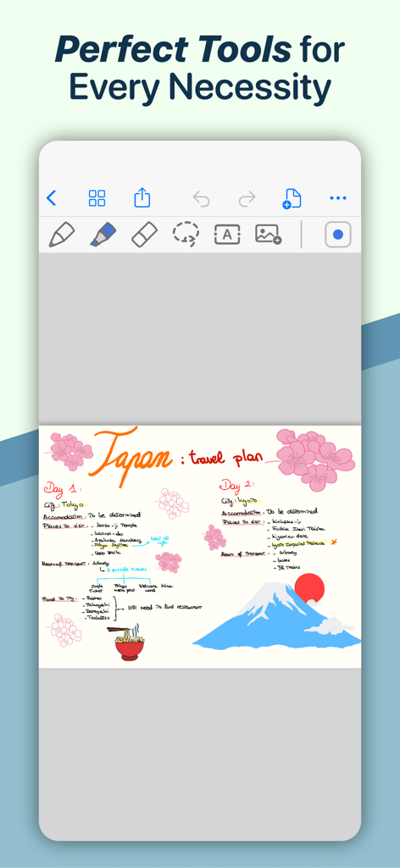Select the blue Highlighter tool

(x=103, y=235)
